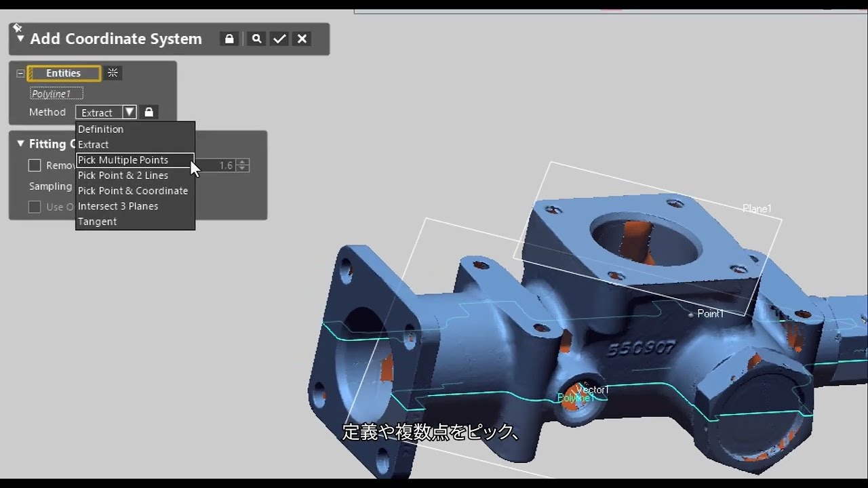868x488 pixels.
Task: Toggle the lock icon beside Method
Action: click(149, 113)
